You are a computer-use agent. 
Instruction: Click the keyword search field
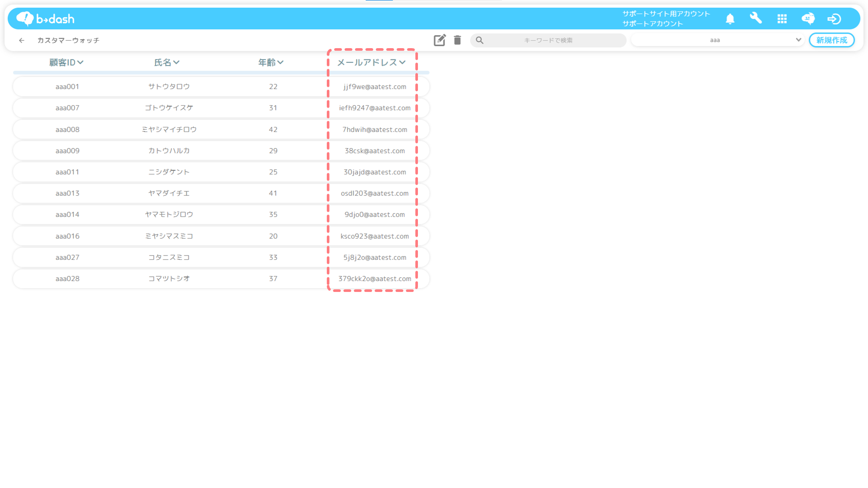[x=548, y=40]
